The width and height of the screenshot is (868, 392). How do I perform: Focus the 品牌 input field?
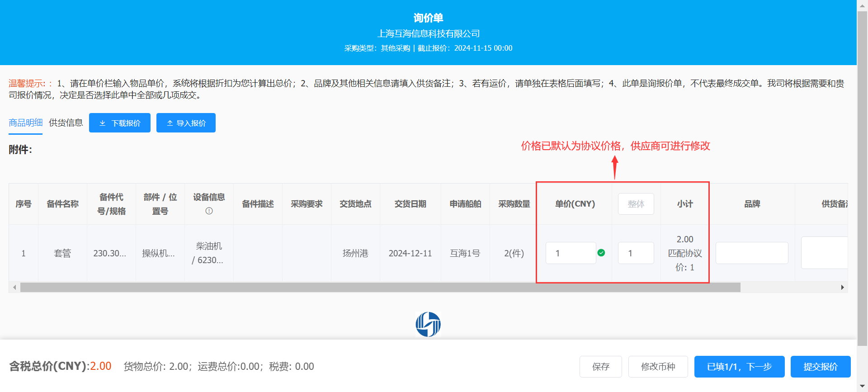coord(752,253)
